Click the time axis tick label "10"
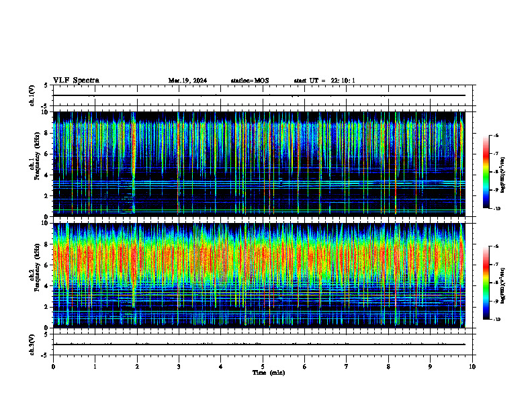Image resolution: width=532 pixels, height=411 pixels. [472, 367]
